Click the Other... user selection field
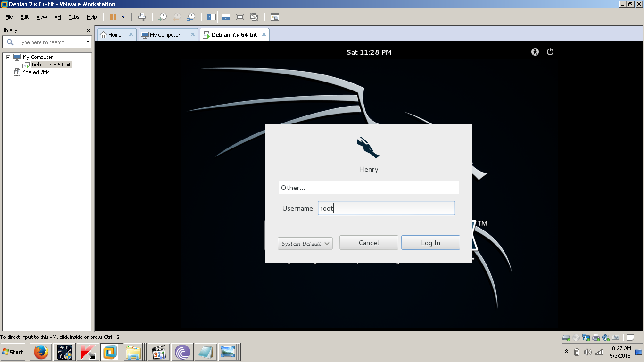Screen dimensions: 644x362 [x=369, y=188]
